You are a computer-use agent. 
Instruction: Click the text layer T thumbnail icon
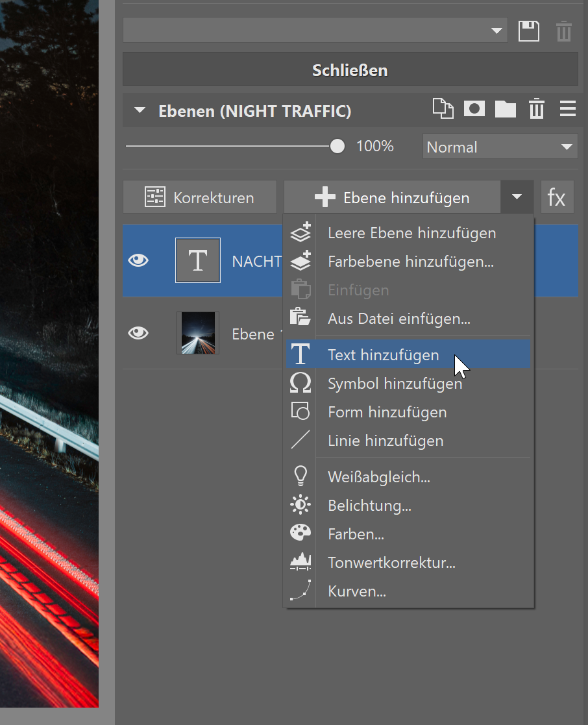198,260
